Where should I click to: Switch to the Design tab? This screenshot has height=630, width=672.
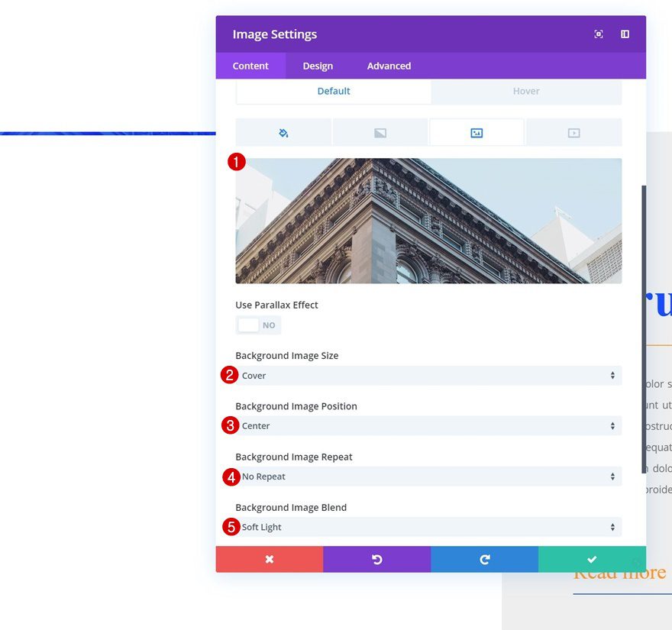317,66
